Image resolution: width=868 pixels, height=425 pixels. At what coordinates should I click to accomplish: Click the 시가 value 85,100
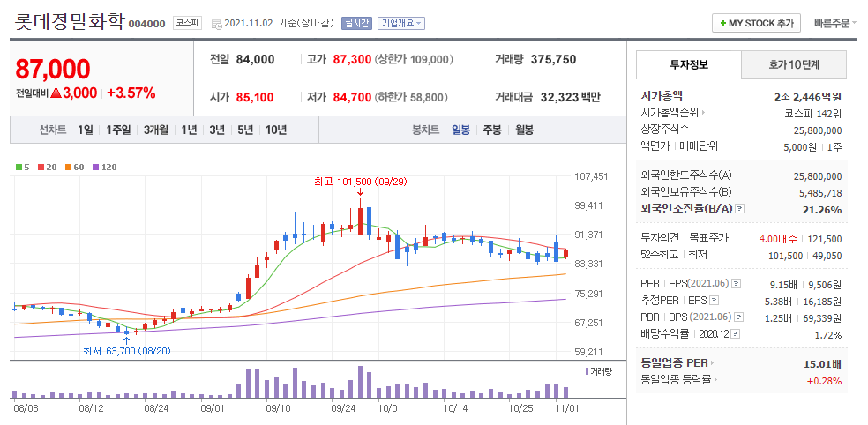[255, 97]
